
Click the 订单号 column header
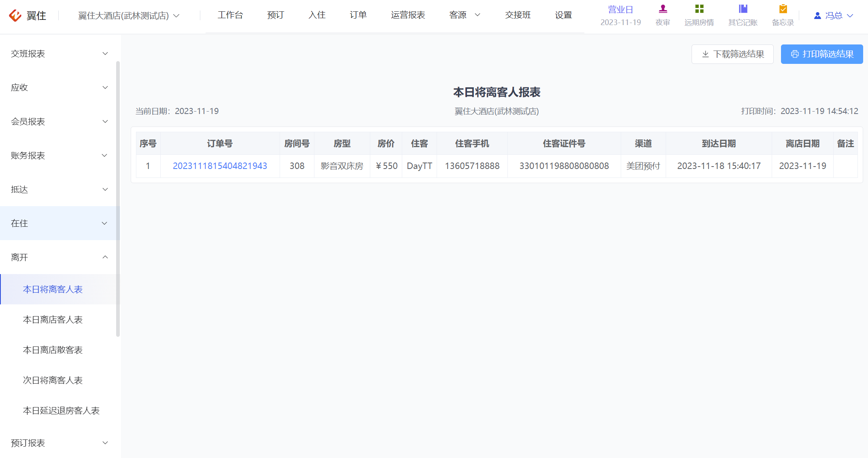coord(220,144)
